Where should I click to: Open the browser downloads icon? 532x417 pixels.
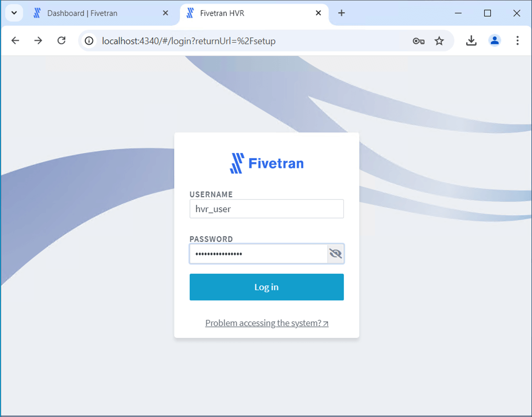[471, 41]
